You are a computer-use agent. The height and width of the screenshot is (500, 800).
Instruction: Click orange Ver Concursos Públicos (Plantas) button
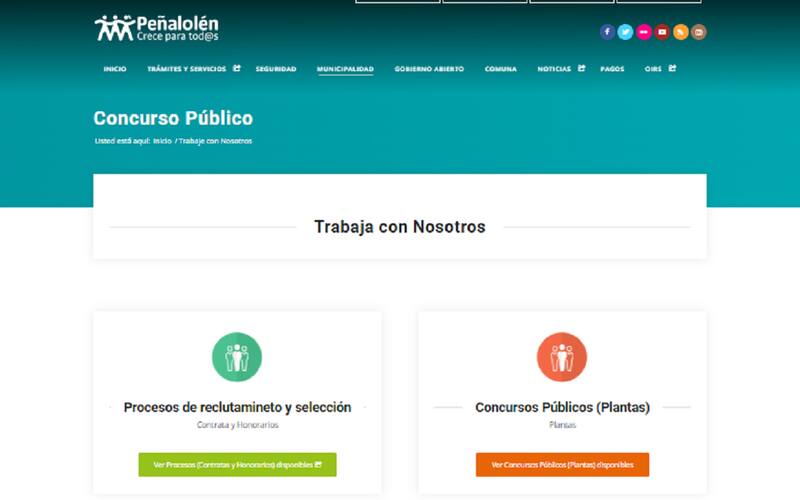point(562,465)
